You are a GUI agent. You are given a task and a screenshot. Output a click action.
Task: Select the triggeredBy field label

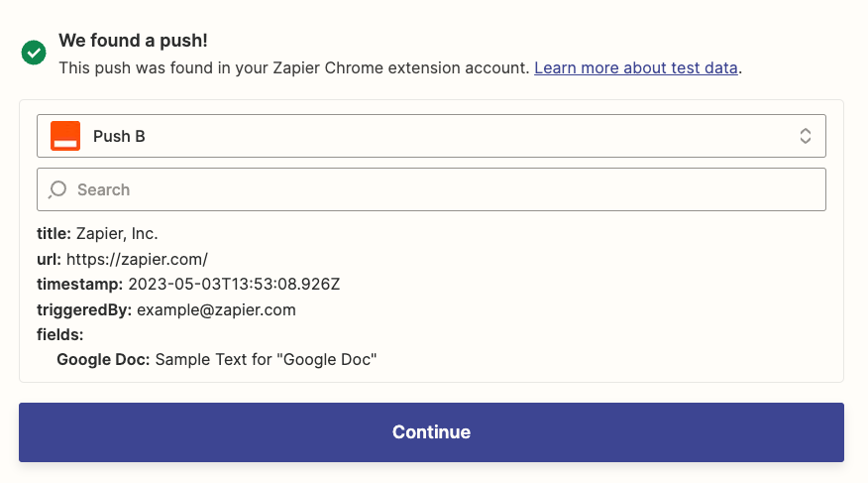click(84, 309)
